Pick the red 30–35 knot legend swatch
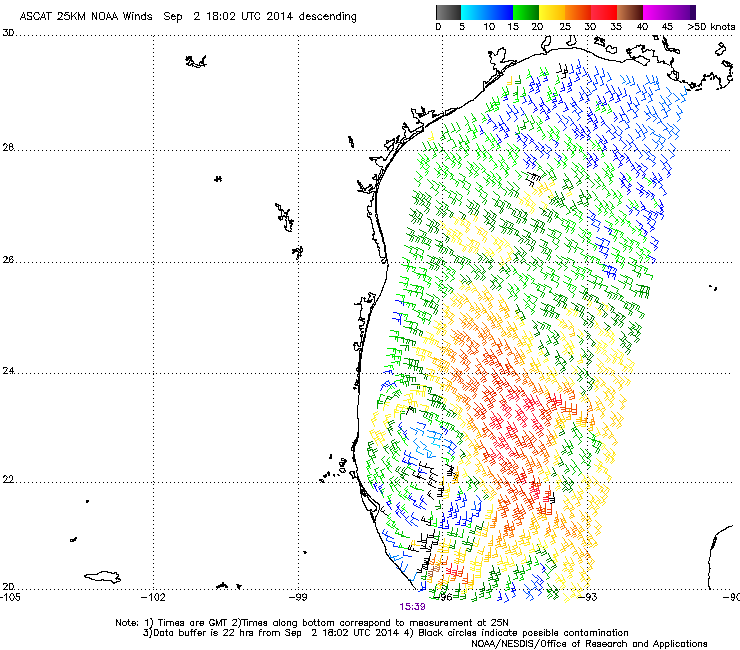 coord(604,12)
